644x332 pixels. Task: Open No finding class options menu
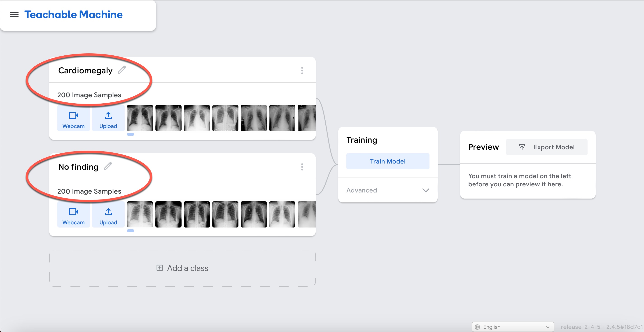coord(302,167)
